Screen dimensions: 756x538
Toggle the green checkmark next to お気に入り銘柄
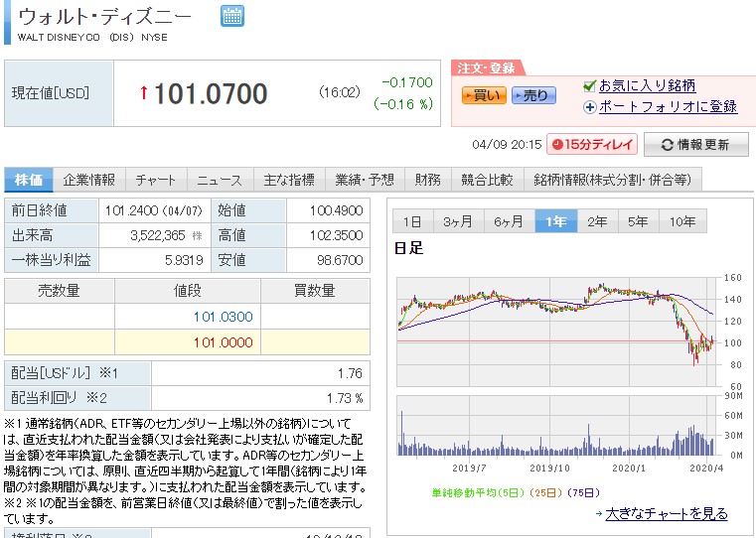(589, 85)
